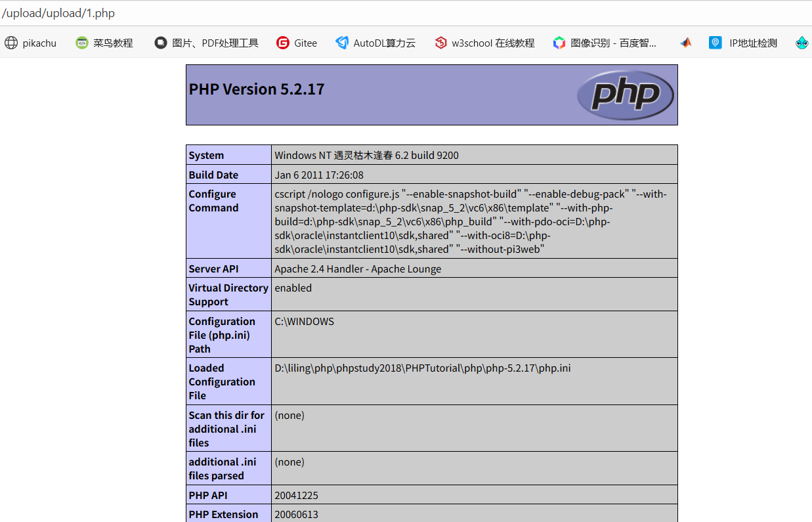Image resolution: width=812 pixels, height=522 pixels.
Task: Click the additional .ini files parsed label
Action: [223, 469]
